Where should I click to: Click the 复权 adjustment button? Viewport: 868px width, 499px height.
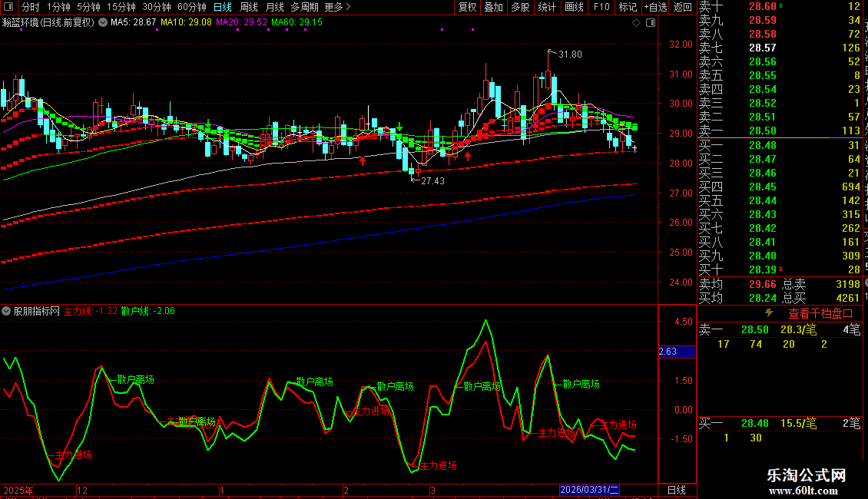click(467, 7)
